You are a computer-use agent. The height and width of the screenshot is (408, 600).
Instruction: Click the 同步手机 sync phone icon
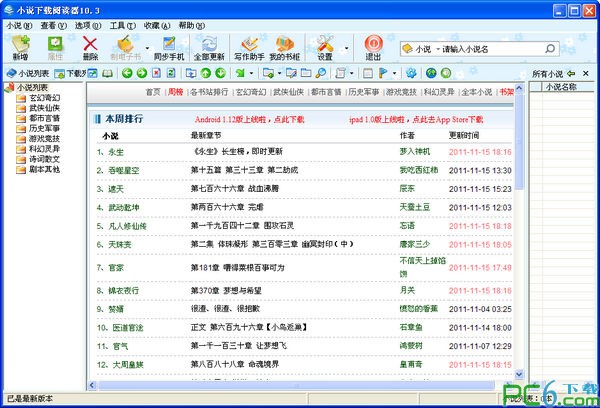pyautogui.click(x=169, y=48)
